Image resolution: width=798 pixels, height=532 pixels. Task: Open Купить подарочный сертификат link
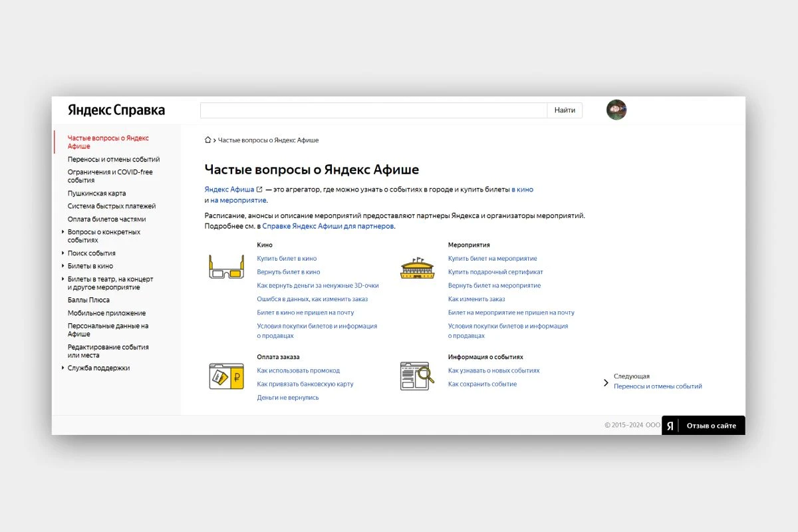coord(495,272)
